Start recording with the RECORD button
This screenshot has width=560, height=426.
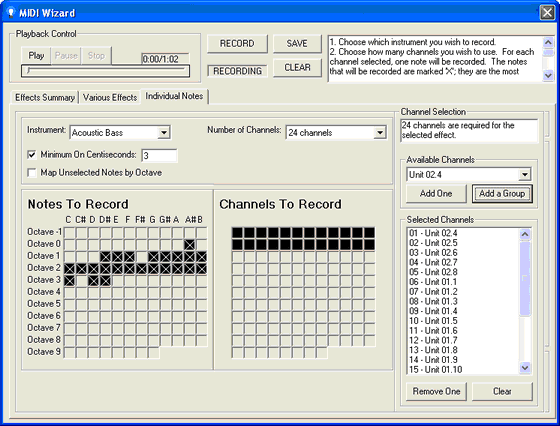point(237,44)
